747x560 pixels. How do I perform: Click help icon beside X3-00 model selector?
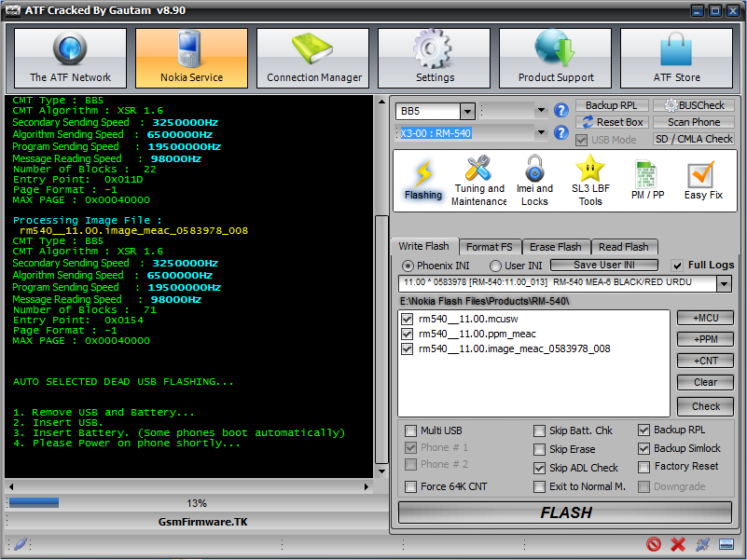coord(561,132)
